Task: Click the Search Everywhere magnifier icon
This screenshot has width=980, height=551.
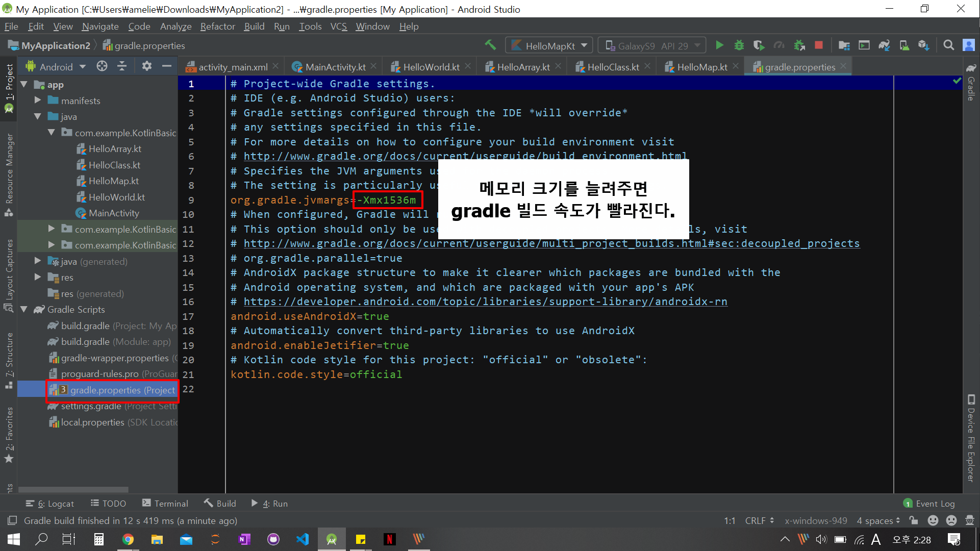Action: [x=948, y=45]
